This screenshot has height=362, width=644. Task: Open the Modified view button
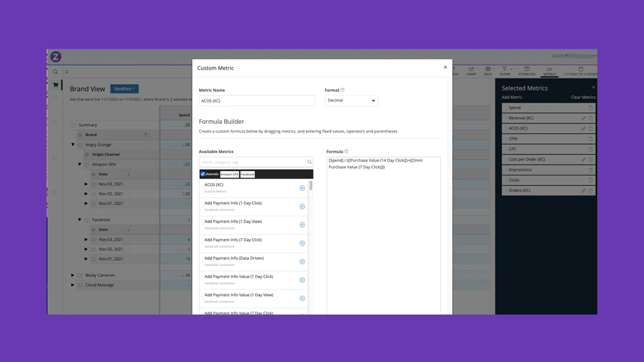tap(124, 89)
